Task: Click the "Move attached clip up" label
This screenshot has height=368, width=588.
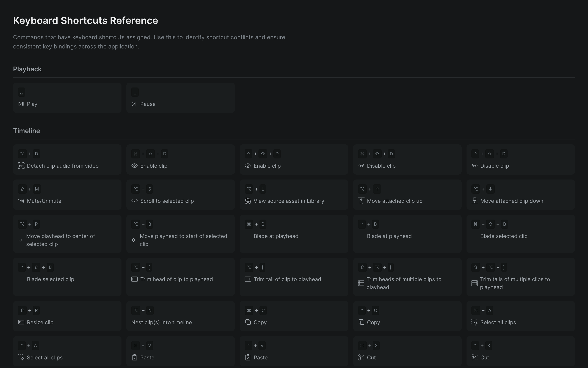Action: click(395, 201)
